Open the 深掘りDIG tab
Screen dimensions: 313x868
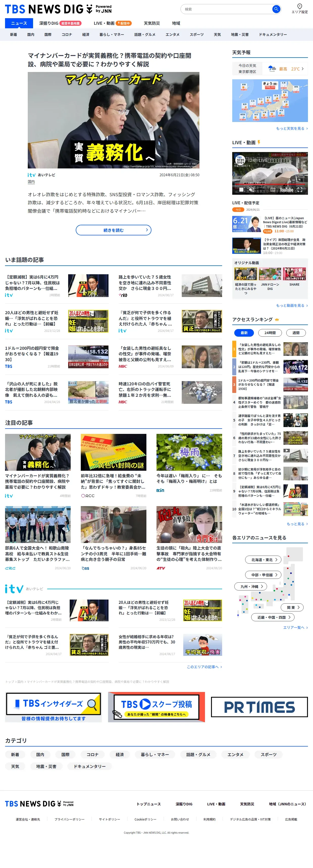(60, 23)
